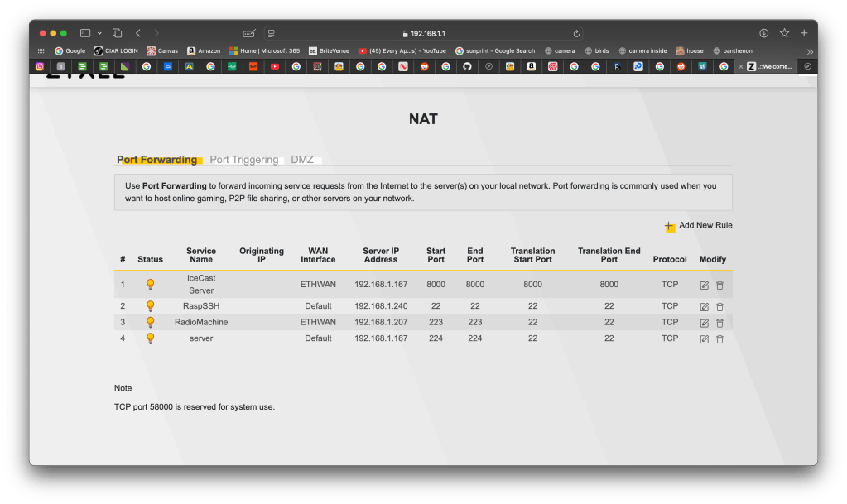The height and width of the screenshot is (504, 847).
Task: Open Safari downloads icon
Action: 763,33
